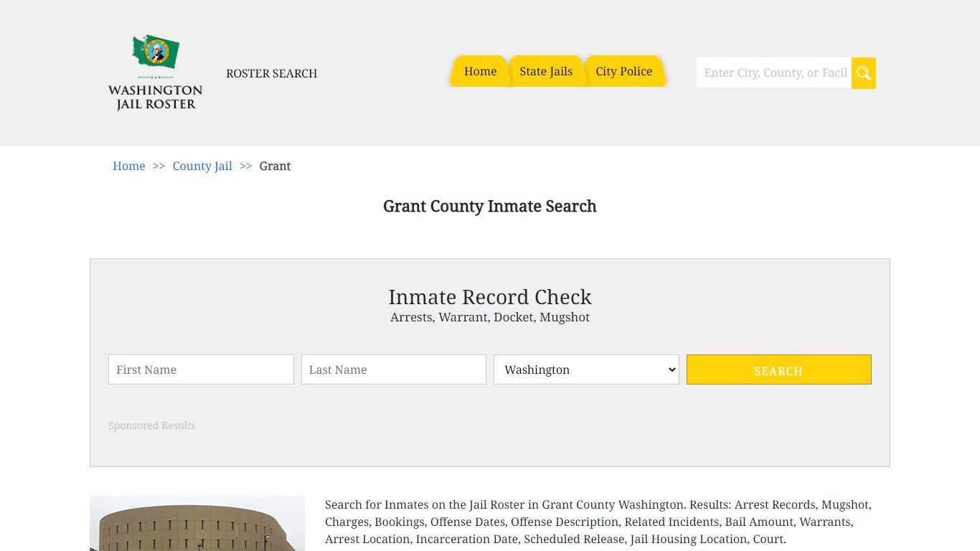Screen dimensions: 980x551
Task: Open the Home navigation tab
Action: pos(480,71)
